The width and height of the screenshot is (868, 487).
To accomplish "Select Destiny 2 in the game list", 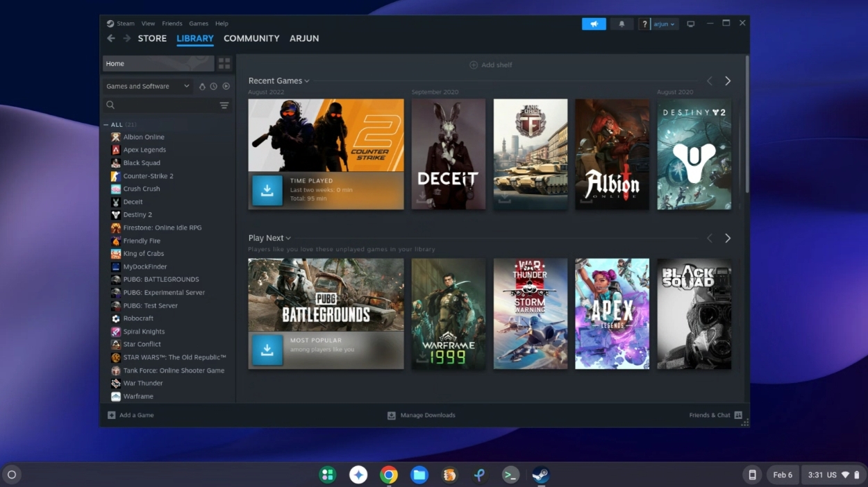I will [137, 215].
